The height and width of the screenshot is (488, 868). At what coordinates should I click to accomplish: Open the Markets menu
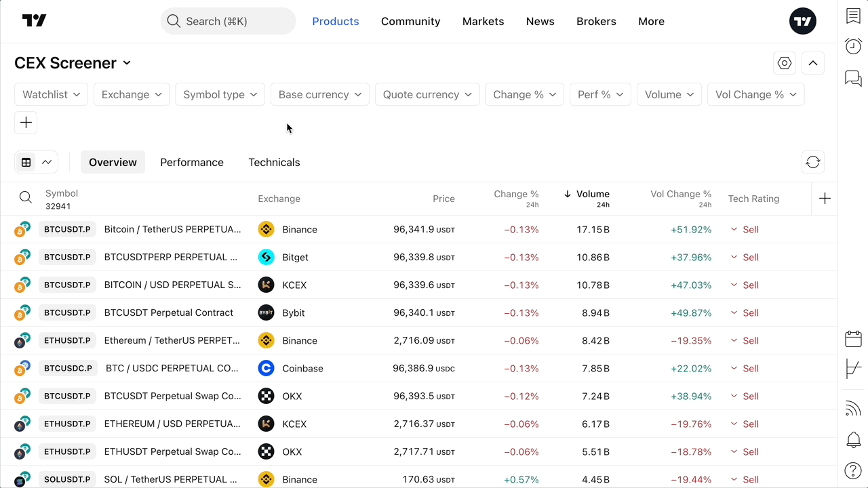coord(483,21)
